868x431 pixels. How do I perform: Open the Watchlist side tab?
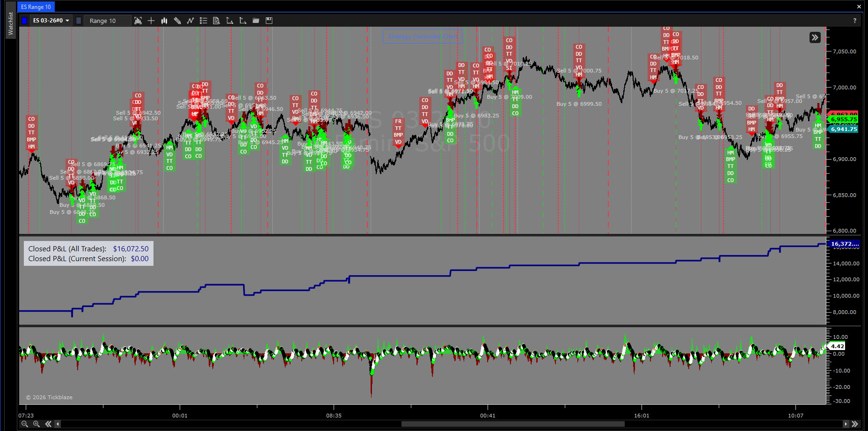(x=11, y=23)
